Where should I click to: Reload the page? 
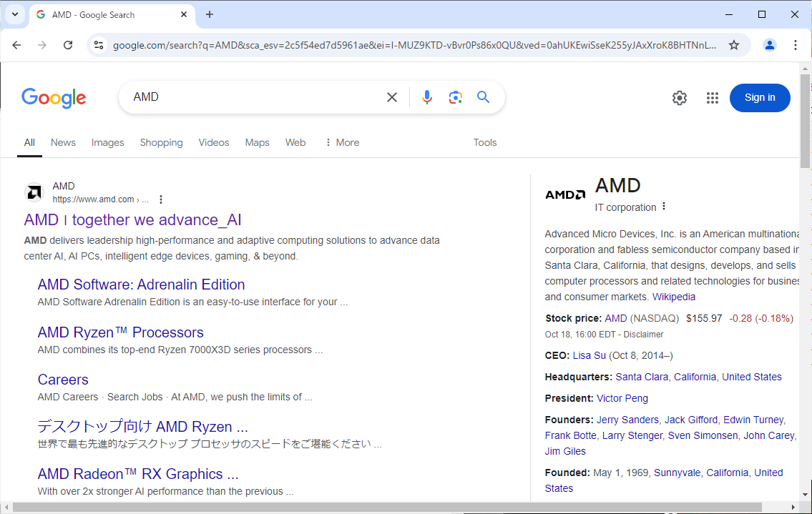[x=68, y=45]
